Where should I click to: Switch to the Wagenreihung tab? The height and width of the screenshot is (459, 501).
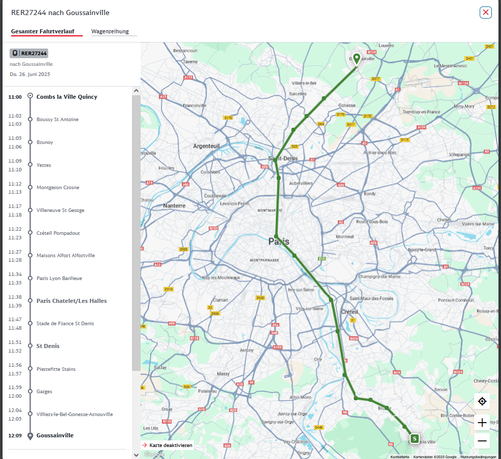(110, 31)
